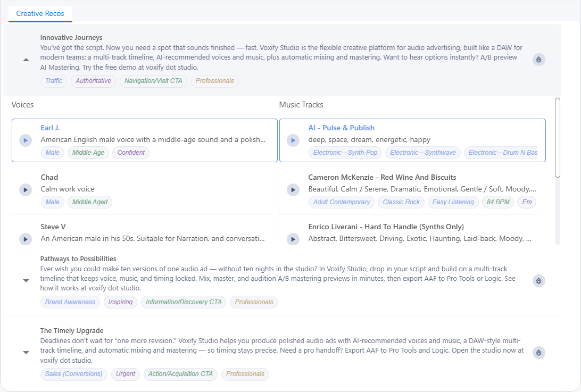
Task: Click the apply icon for Pathways to Possibilities
Action: tap(539, 281)
